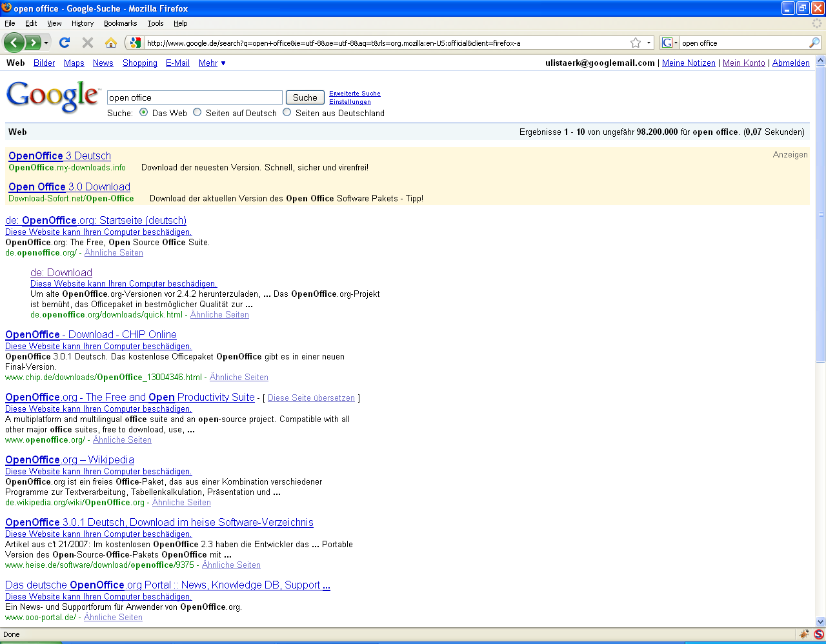This screenshot has height=644, width=826.
Task: Click the NoScript S icon in status bar
Action: [818, 634]
